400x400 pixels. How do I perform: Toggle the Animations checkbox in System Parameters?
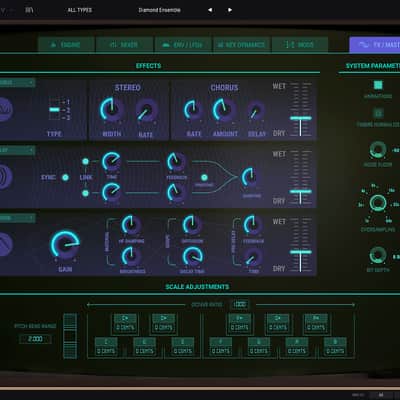[x=378, y=85]
